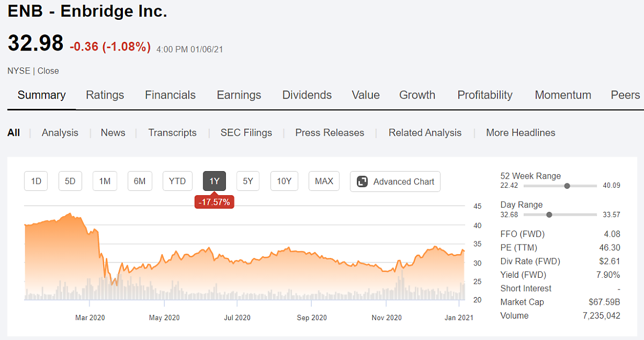This screenshot has height=340, width=644.
Task: Show the MAX history chart
Action: (x=324, y=181)
